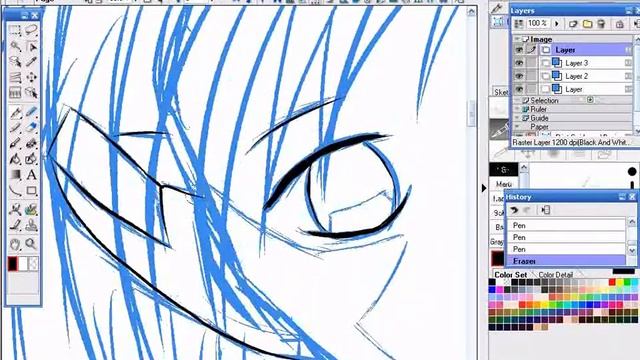Select the Stamp tool
Image resolution: width=640 pixels, height=360 pixels.
(31, 225)
